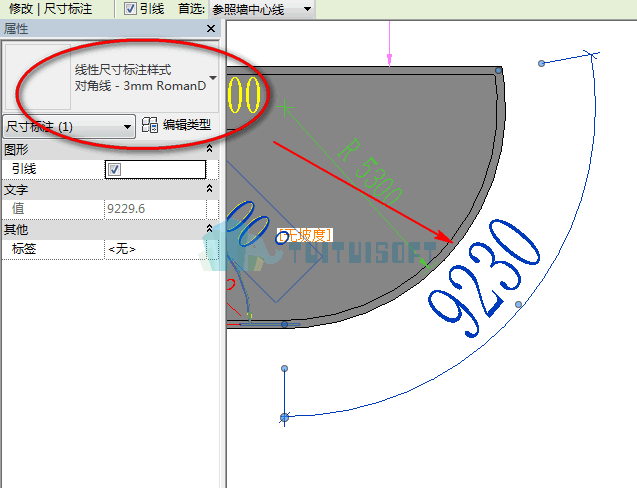
Task: Open the 尺寸标注 (1) filter dropdown
Action: click(69, 127)
